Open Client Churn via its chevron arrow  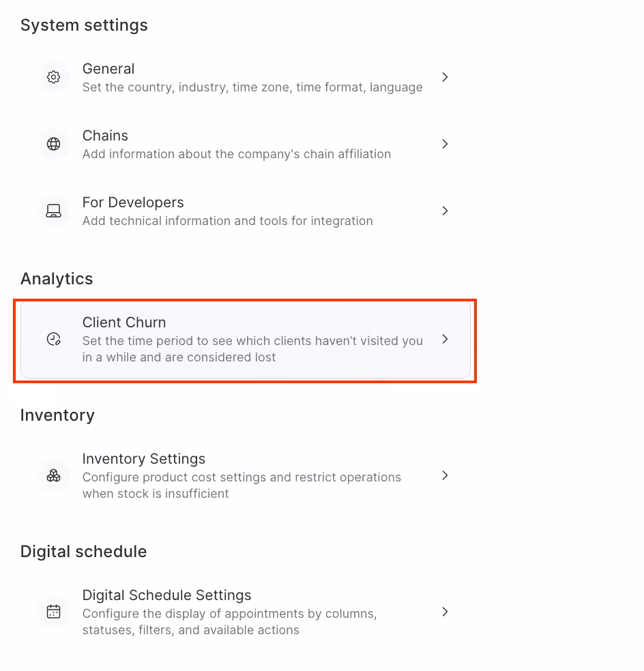[x=445, y=339]
